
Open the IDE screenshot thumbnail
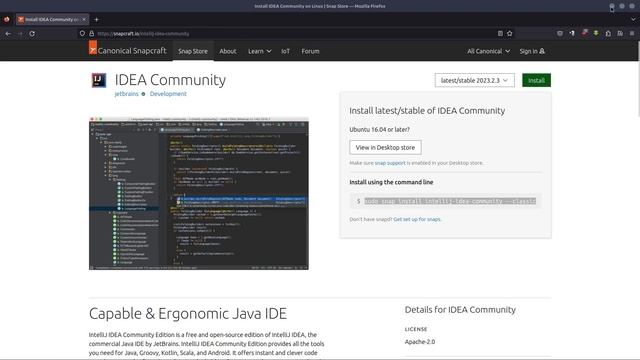(199, 194)
